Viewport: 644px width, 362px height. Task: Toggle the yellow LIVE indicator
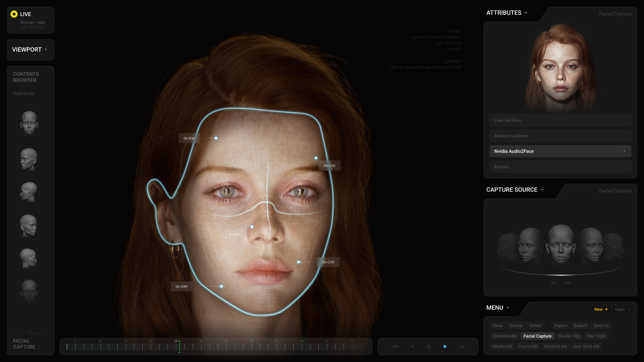point(14,14)
